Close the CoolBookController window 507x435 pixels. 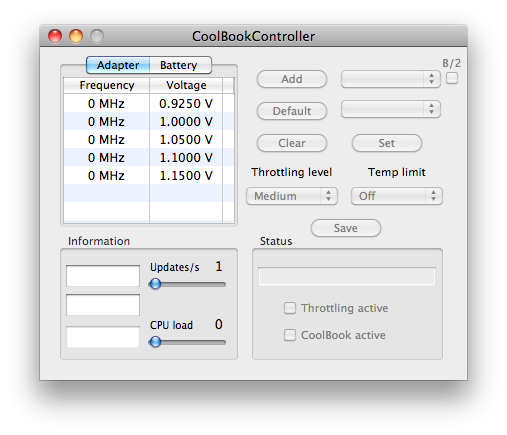click(55, 36)
